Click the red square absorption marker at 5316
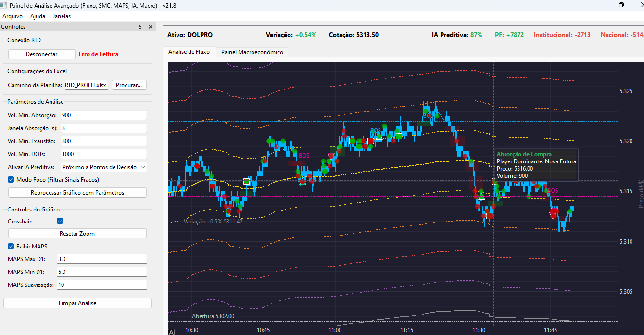Screen dimensions: 644x335 pos(494,181)
